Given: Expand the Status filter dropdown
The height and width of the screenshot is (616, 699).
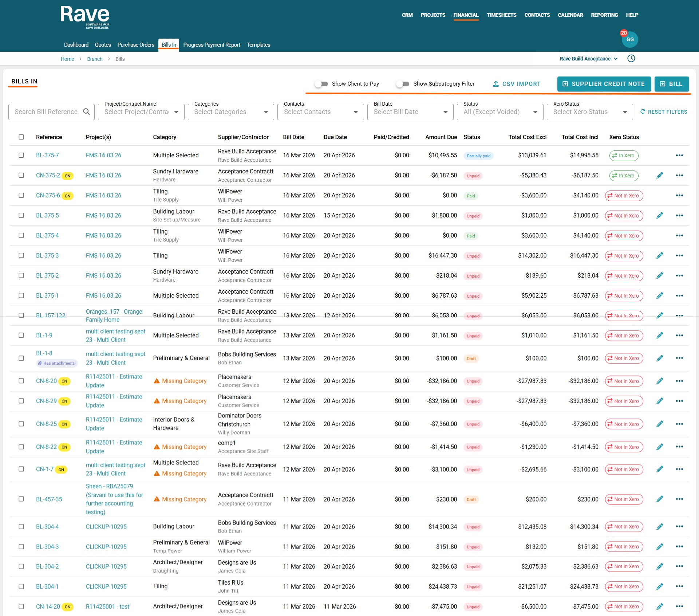Looking at the screenshot, I should click(x=500, y=112).
